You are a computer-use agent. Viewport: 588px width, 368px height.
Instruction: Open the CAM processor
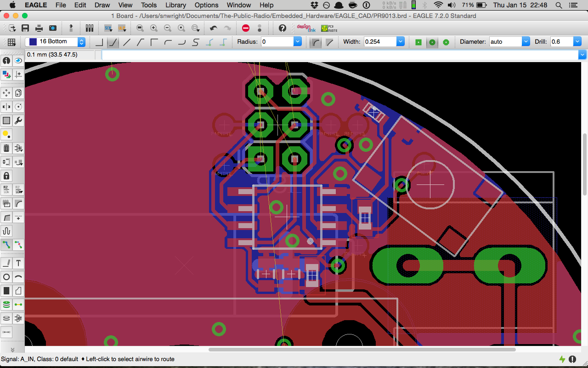(53, 28)
